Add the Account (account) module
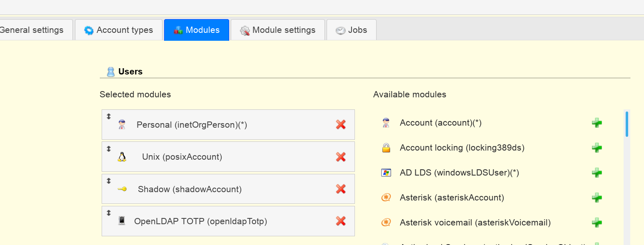The width and height of the screenshot is (644, 245). coord(597,123)
